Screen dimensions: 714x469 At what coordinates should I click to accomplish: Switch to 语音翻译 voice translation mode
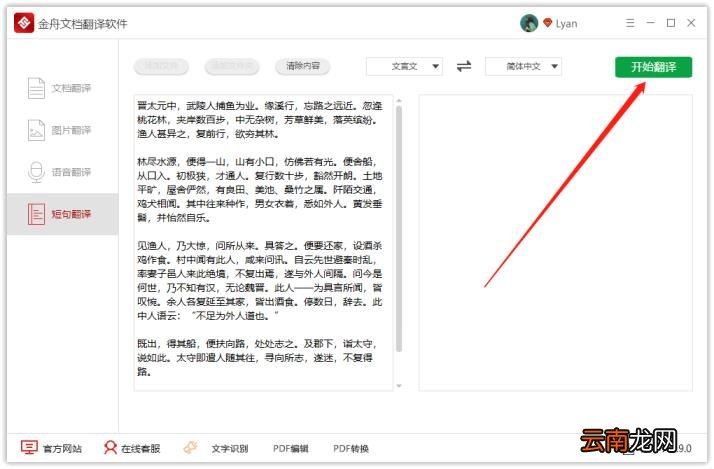62,172
